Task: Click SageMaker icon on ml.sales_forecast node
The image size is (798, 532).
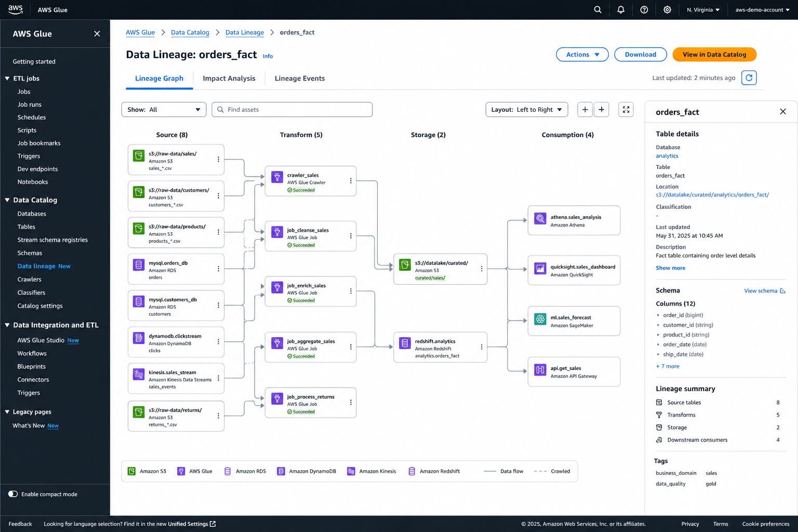Action: pos(540,319)
